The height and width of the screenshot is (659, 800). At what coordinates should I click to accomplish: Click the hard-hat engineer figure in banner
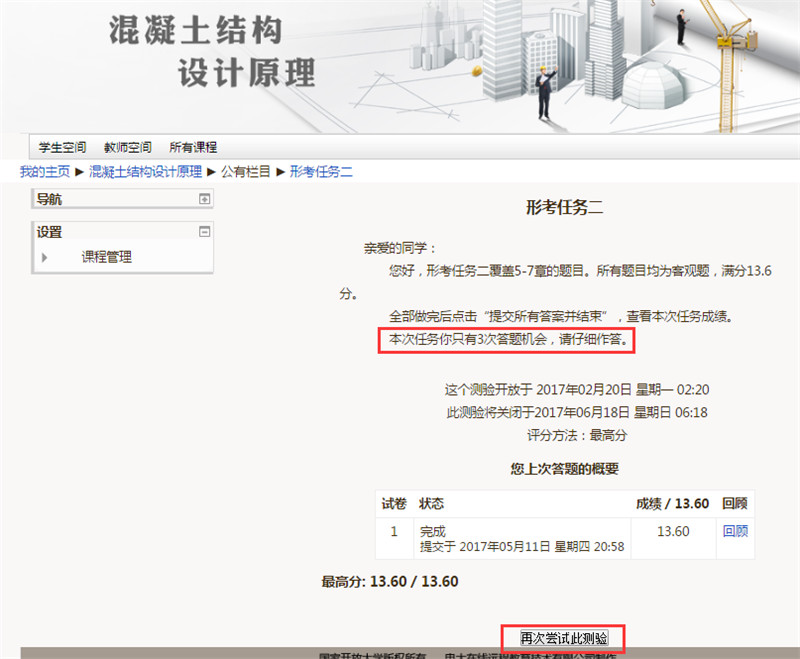pos(545,92)
